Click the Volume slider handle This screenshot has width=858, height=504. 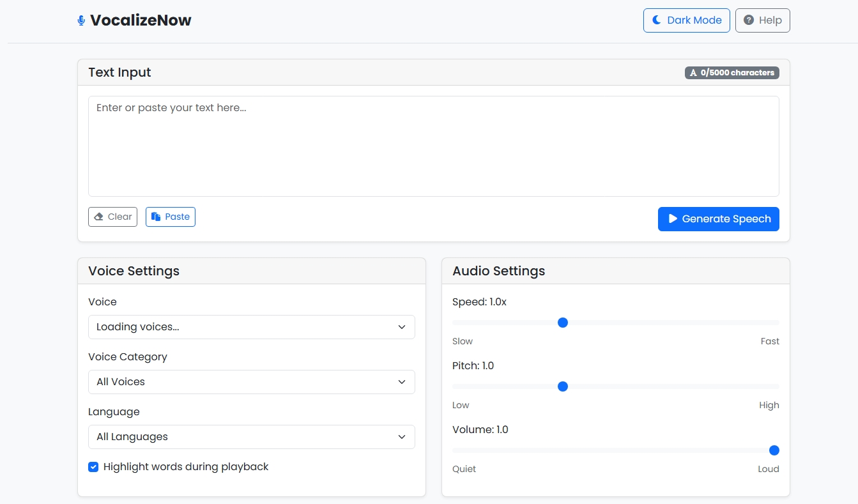click(774, 450)
